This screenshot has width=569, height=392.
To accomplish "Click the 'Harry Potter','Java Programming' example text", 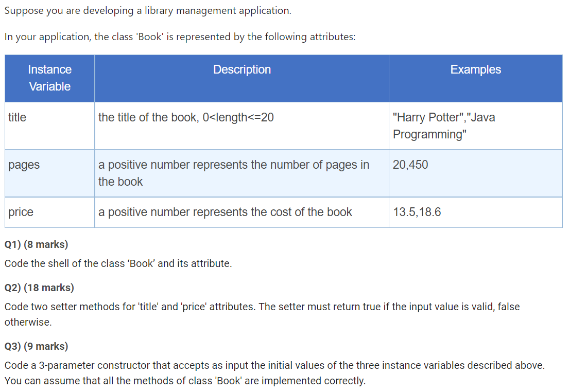I will [444, 126].
